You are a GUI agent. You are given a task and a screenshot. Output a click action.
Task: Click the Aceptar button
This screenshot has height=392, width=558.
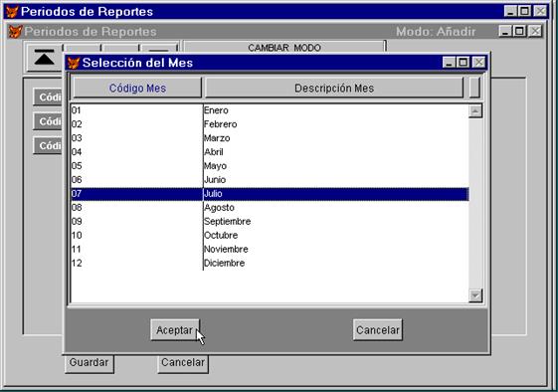pyautogui.click(x=175, y=330)
